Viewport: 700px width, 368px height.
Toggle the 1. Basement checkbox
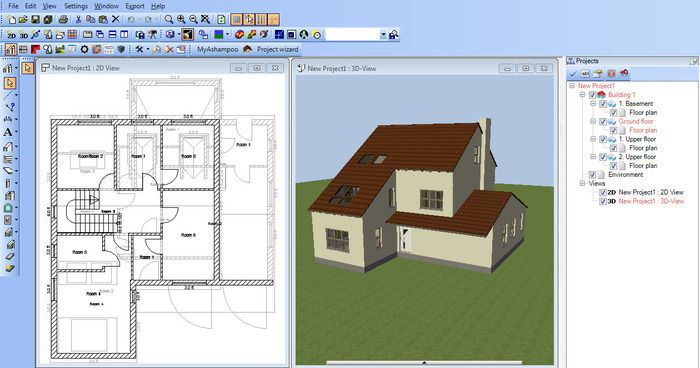click(603, 104)
